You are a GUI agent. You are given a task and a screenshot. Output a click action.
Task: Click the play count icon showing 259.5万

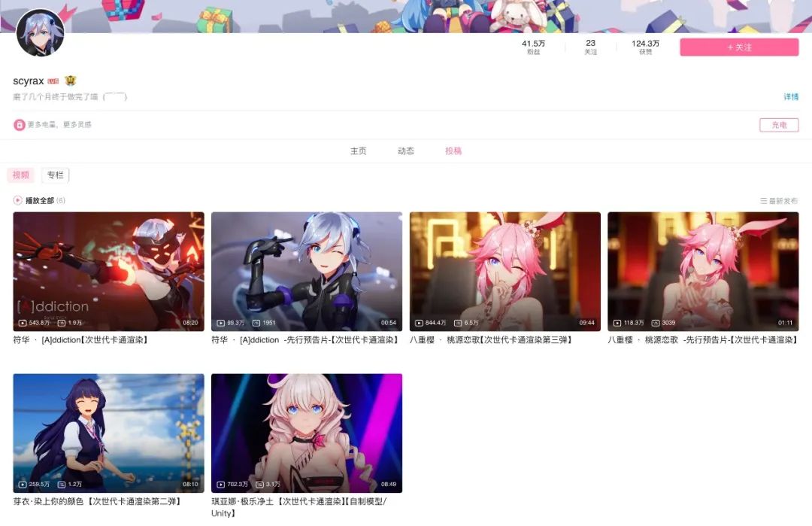(23, 485)
